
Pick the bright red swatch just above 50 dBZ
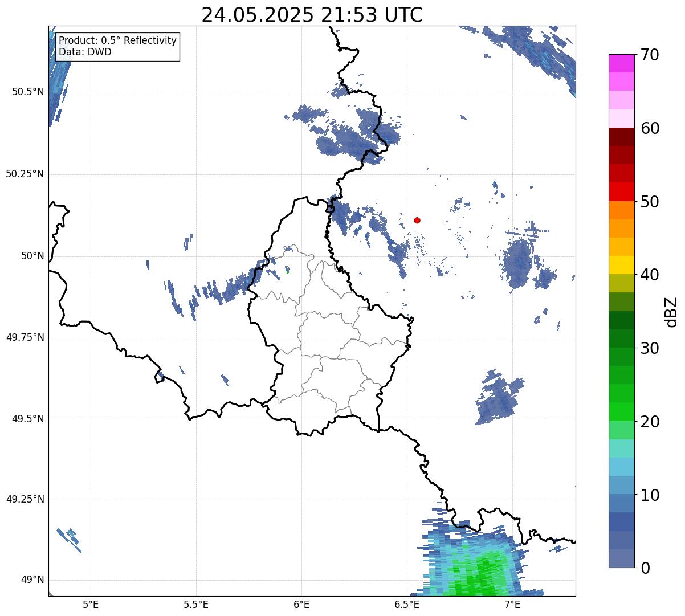coord(622,192)
